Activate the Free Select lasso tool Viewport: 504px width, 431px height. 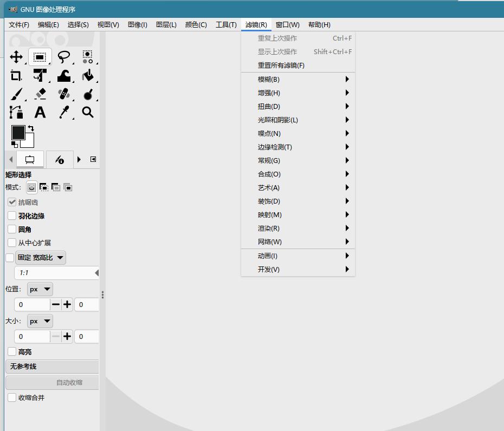tap(64, 56)
